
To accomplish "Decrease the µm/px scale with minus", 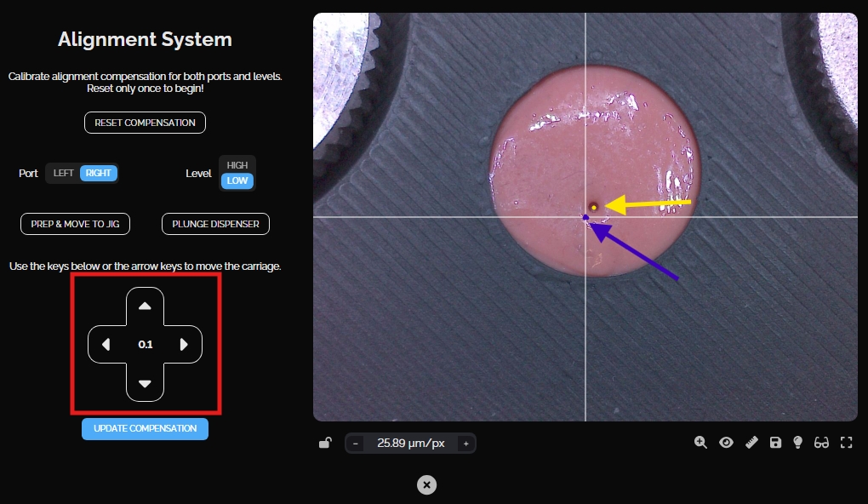I will point(356,444).
